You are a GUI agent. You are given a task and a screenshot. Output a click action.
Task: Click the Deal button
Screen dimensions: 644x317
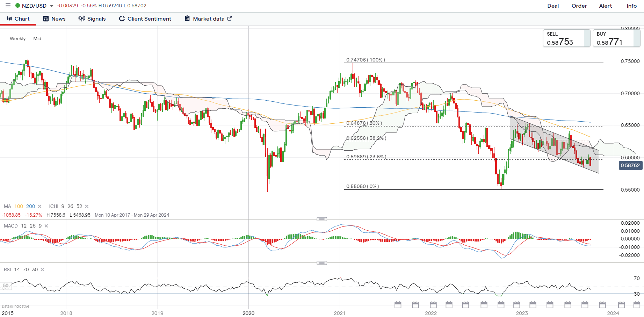coord(553,6)
